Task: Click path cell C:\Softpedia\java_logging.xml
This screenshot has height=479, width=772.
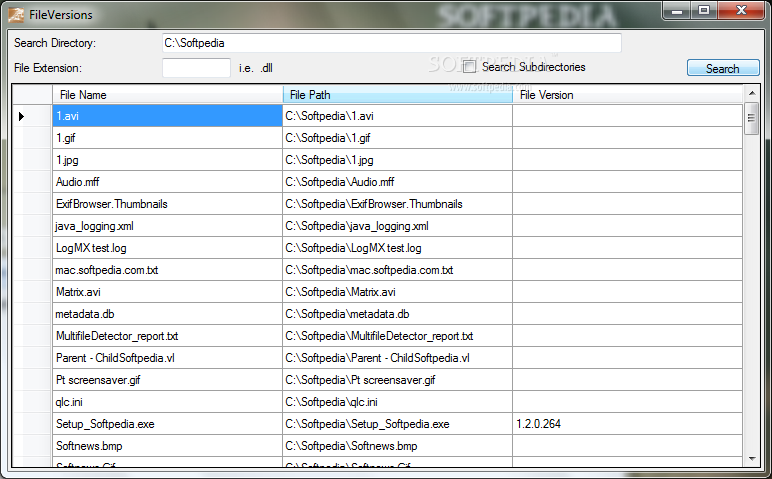Action: [397, 226]
